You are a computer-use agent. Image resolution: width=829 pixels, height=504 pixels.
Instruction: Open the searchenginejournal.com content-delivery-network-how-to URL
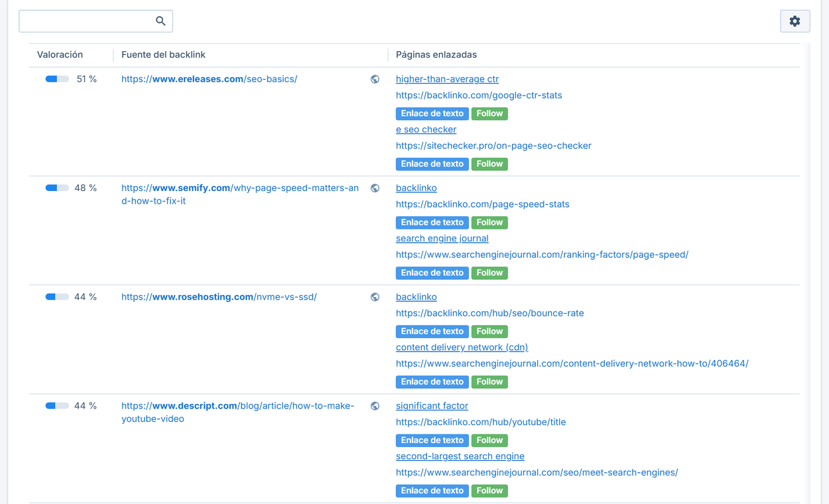pos(572,363)
